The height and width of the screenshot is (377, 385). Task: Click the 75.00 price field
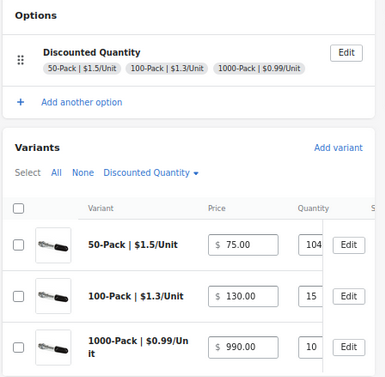243,245
